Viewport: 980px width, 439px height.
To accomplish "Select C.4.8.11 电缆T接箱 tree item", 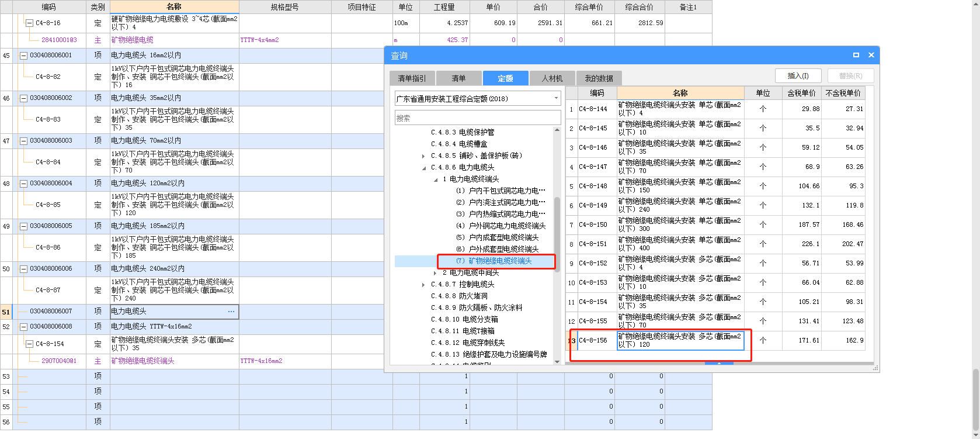I will point(463,331).
